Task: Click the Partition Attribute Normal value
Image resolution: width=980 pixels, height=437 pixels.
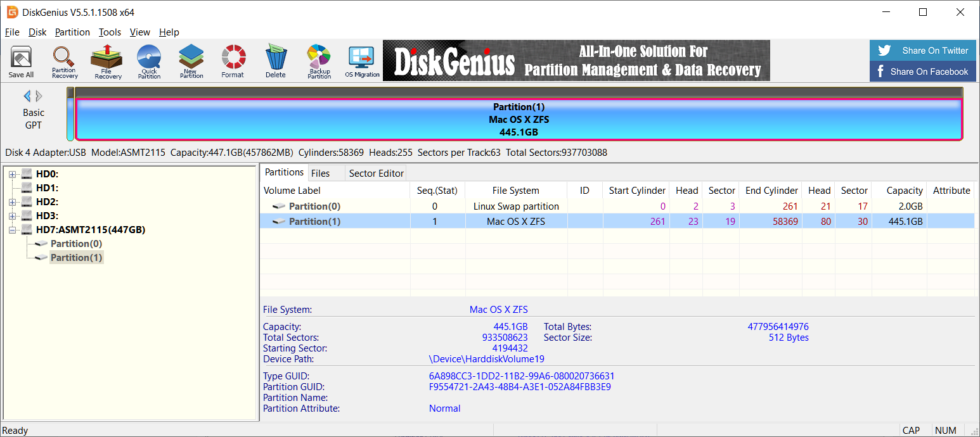Action: click(444, 408)
